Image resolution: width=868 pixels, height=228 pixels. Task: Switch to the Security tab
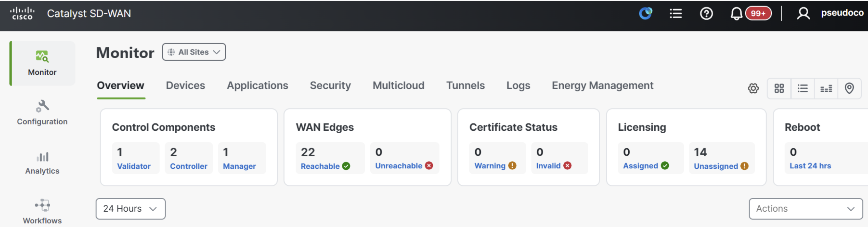[330, 85]
